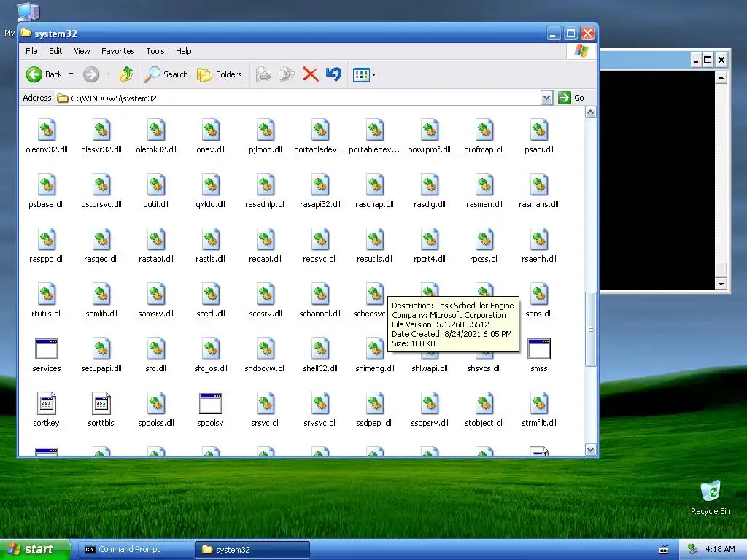Select the spoolsv executable icon
This screenshot has height=560, width=747.
coord(211,404)
